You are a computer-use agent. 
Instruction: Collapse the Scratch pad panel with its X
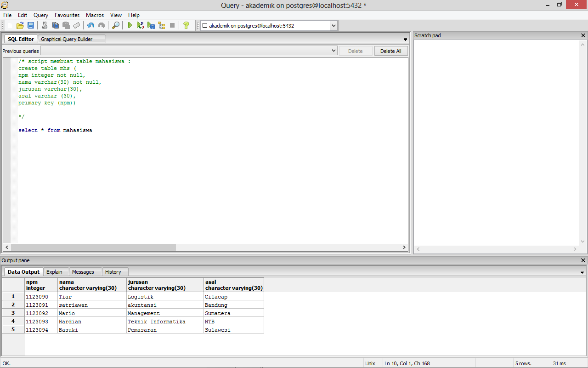583,35
